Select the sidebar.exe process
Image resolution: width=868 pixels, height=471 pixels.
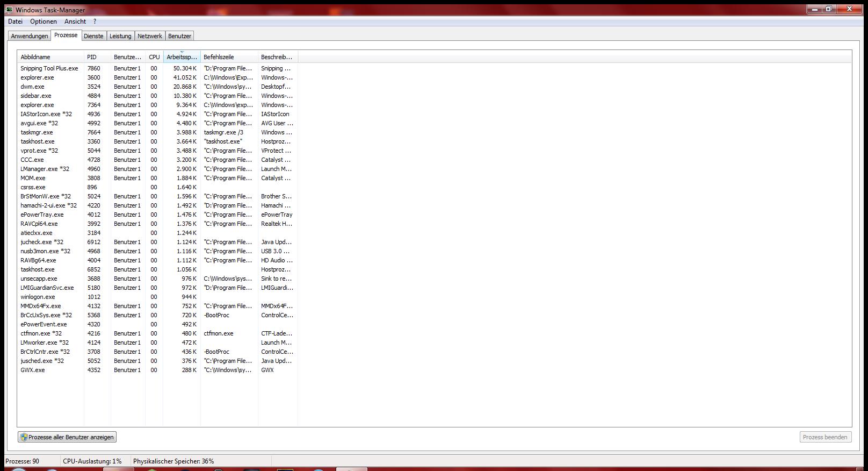(x=157, y=96)
